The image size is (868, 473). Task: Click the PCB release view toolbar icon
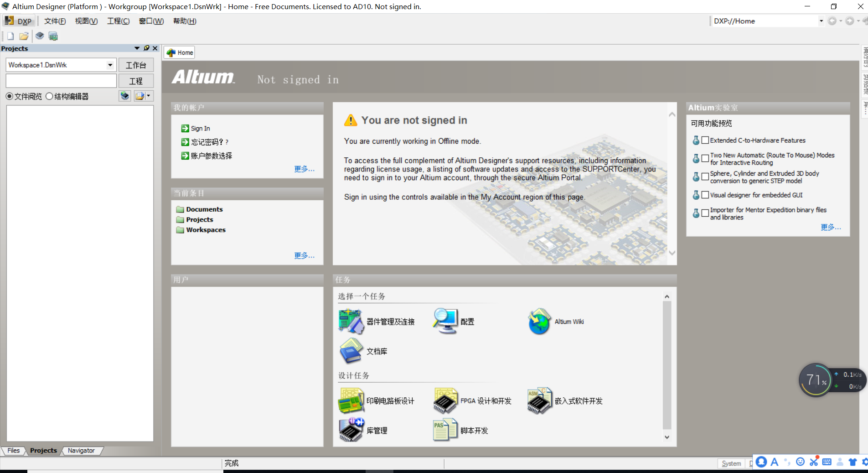click(53, 36)
